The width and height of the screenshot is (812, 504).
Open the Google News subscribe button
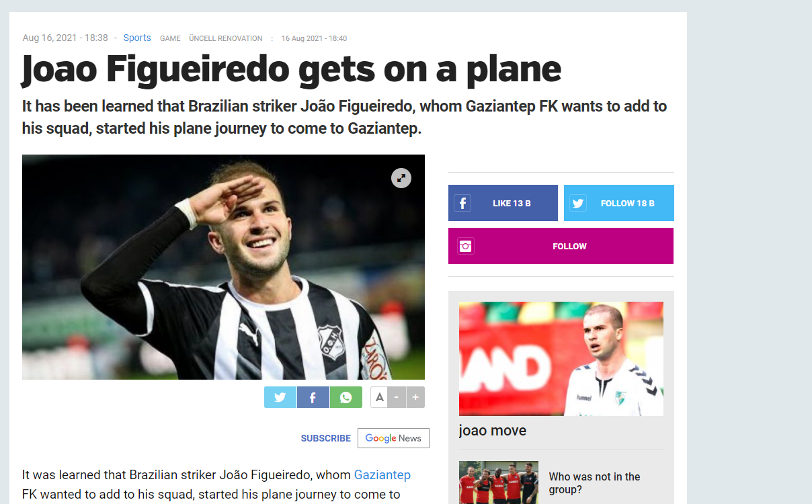(393, 438)
